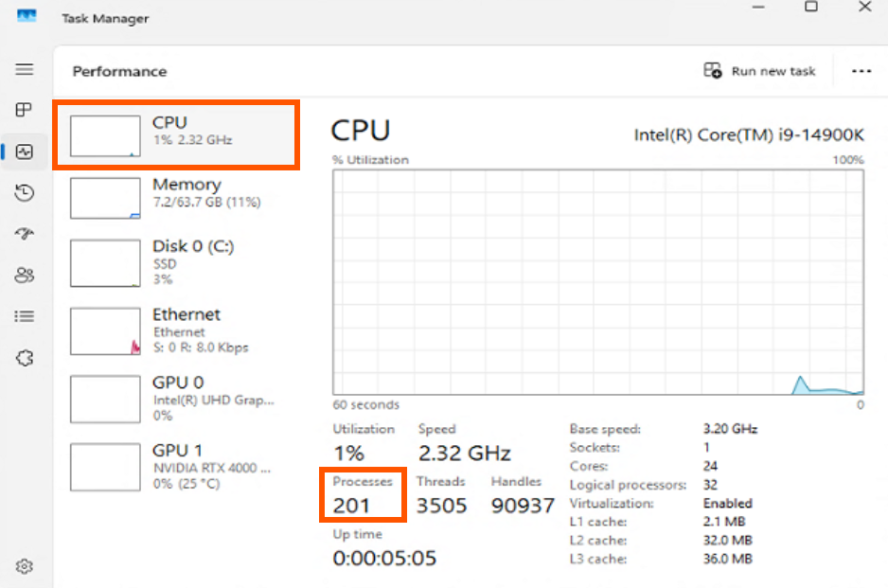This screenshot has width=888, height=588.
Task: Select the CPU performance item
Action: tap(176, 134)
